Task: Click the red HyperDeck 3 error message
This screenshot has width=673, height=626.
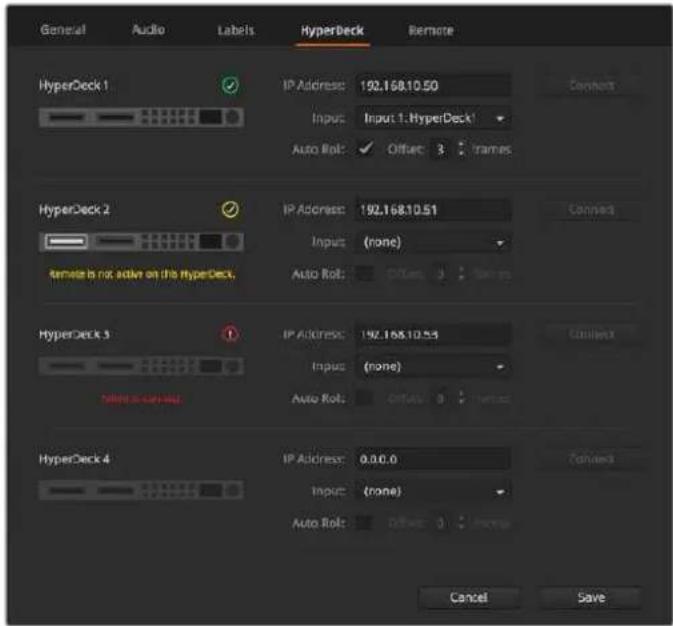Action: tap(142, 399)
